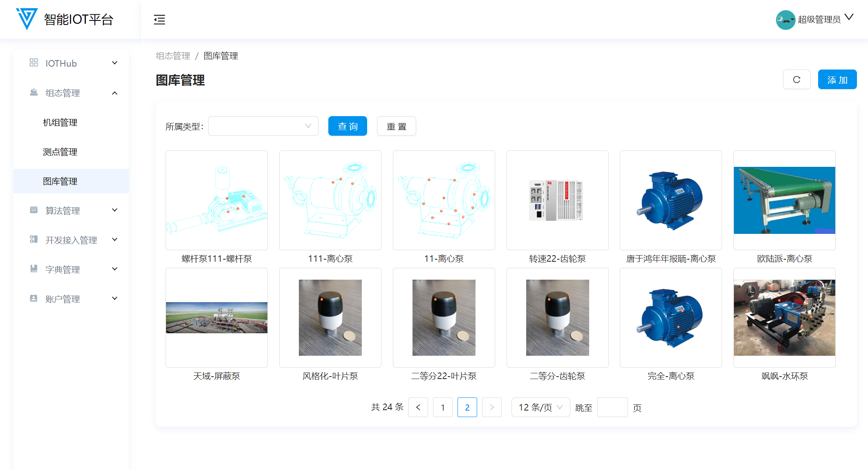Click the super admin avatar
The height and width of the screenshot is (469, 868).
click(x=785, y=20)
